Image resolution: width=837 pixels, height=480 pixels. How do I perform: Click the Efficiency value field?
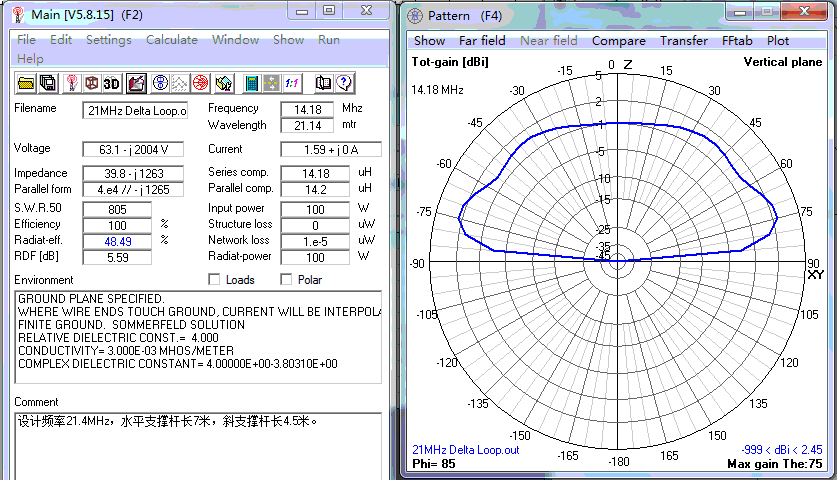point(117,225)
